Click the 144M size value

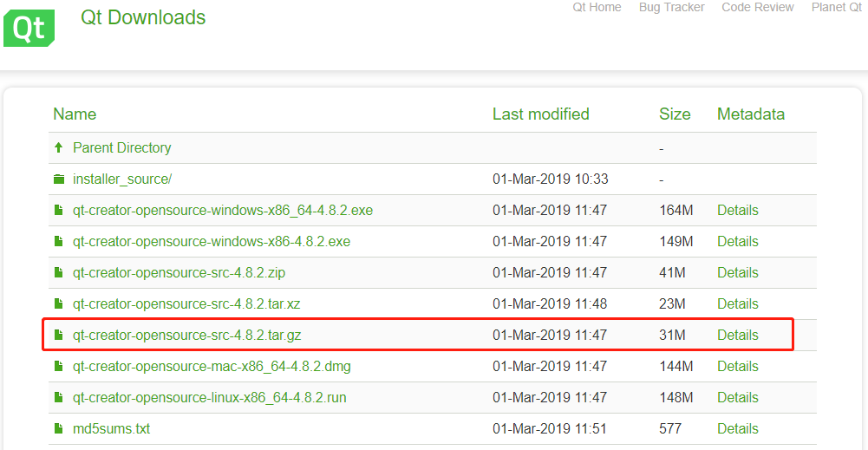click(x=675, y=367)
